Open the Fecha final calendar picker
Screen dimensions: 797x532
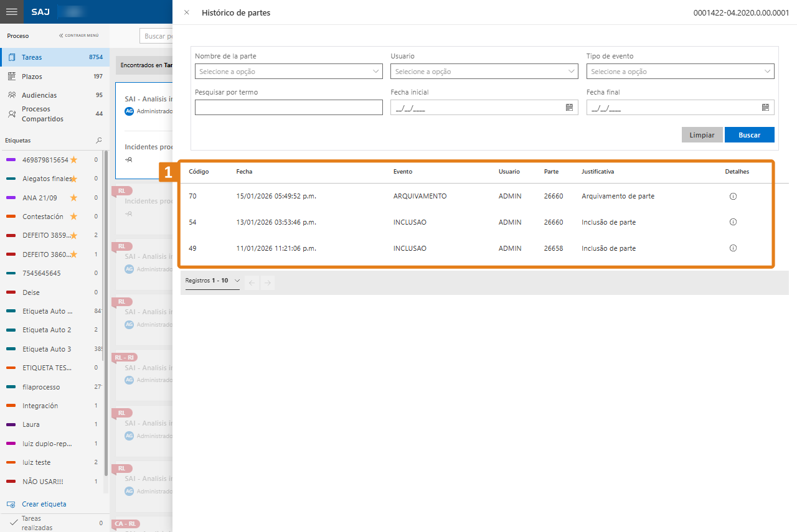(x=765, y=108)
